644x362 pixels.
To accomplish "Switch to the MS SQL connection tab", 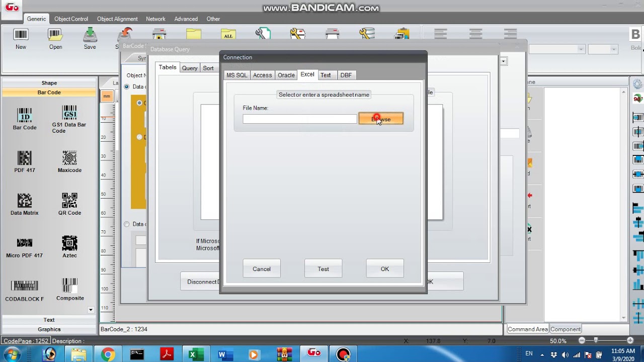I will click(236, 75).
